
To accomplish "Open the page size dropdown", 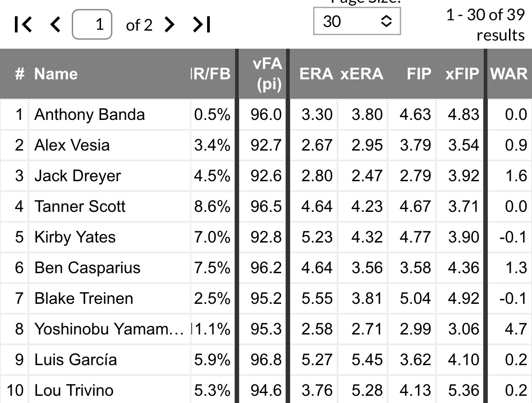I will [356, 21].
